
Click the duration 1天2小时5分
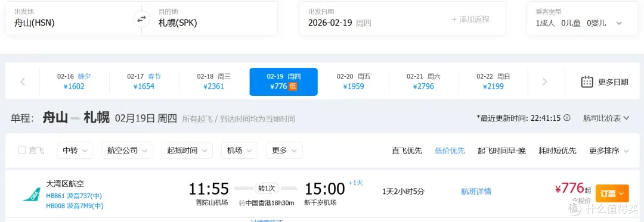tap(403, 191)
